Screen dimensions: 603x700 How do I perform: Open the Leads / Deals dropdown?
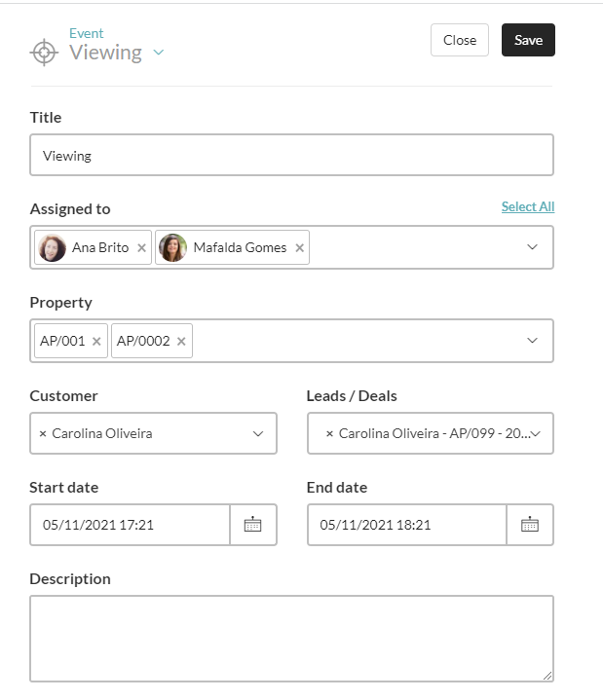(536, 433)
